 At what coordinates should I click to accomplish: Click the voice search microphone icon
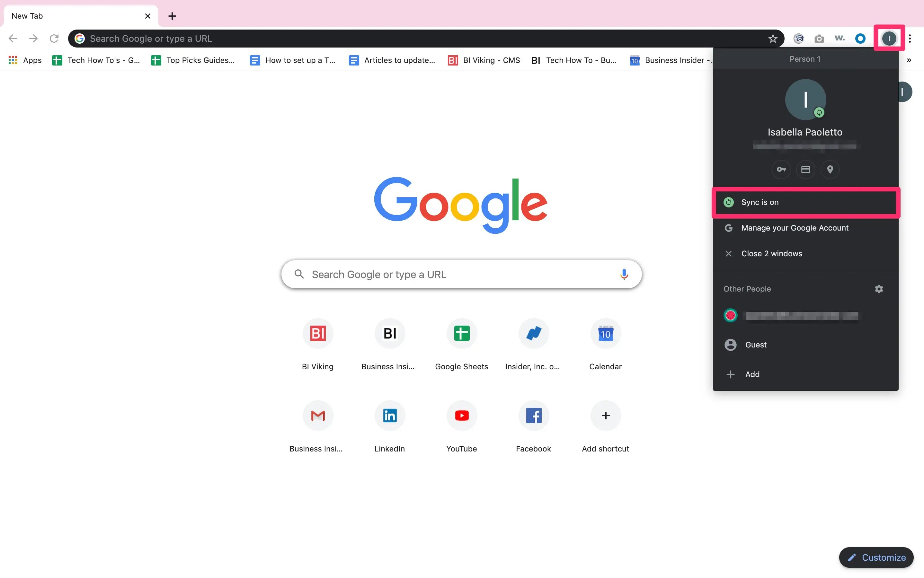click(624, 275)
